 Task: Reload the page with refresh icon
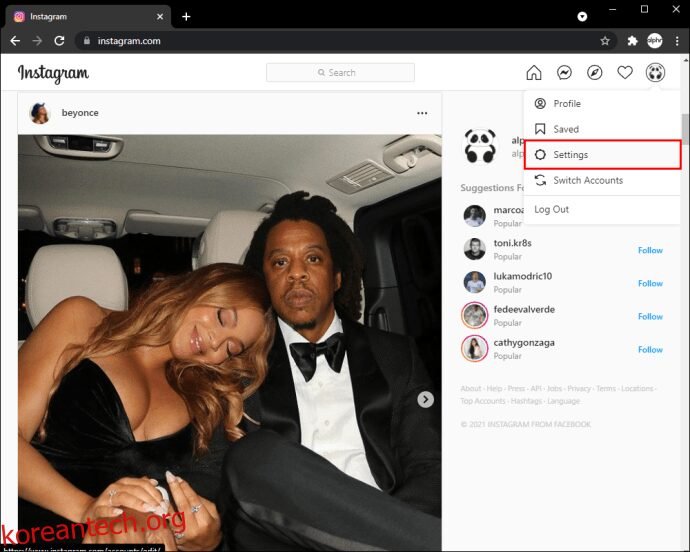click(x=59, y=41)
